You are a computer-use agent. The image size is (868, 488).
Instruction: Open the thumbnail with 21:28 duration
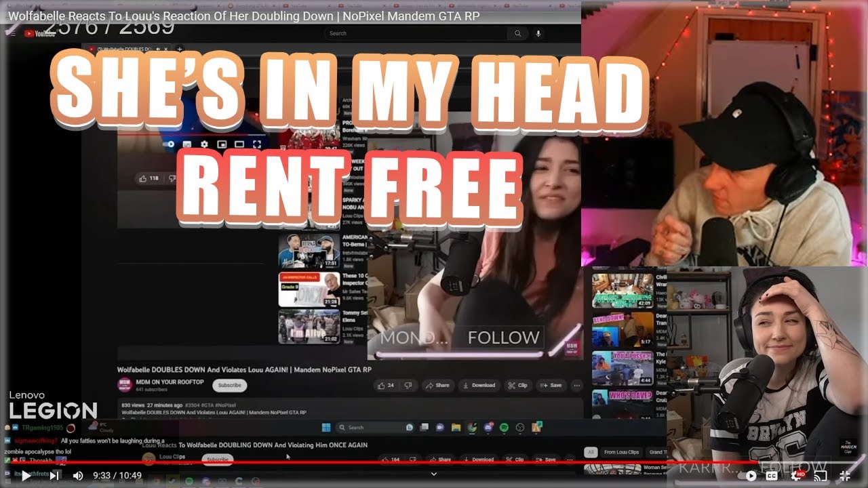coord(309,289)
